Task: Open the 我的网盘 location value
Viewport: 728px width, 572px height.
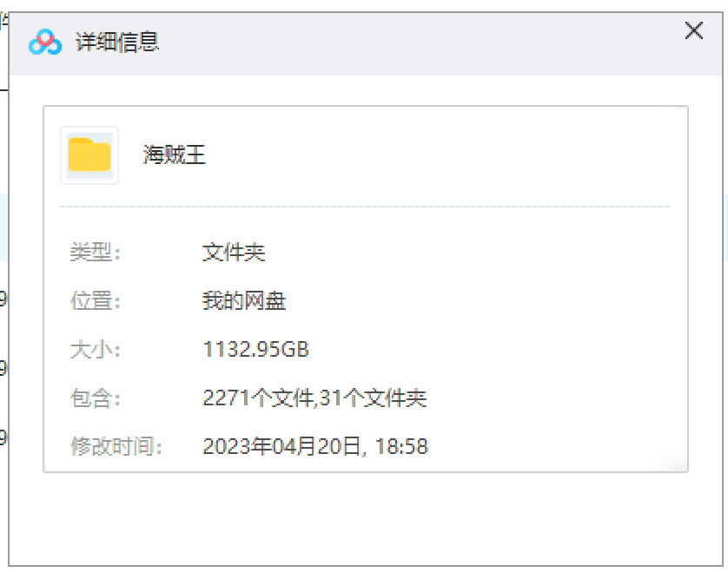Action: (244, 300)
